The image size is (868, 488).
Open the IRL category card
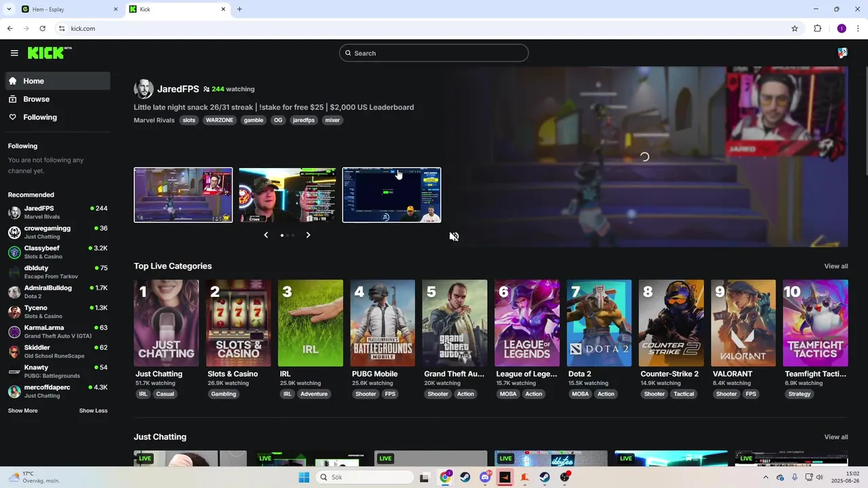click(x=311, y=323)
